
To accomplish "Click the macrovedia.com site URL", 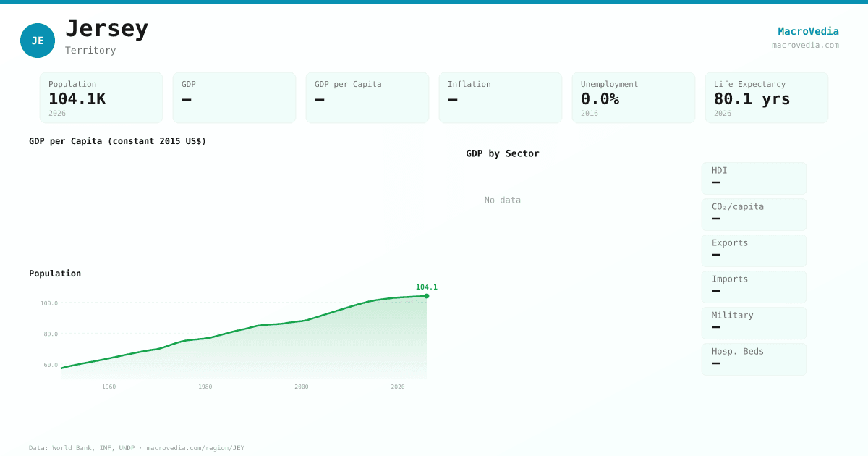I will pyautogui.click(x=805, y=45).
